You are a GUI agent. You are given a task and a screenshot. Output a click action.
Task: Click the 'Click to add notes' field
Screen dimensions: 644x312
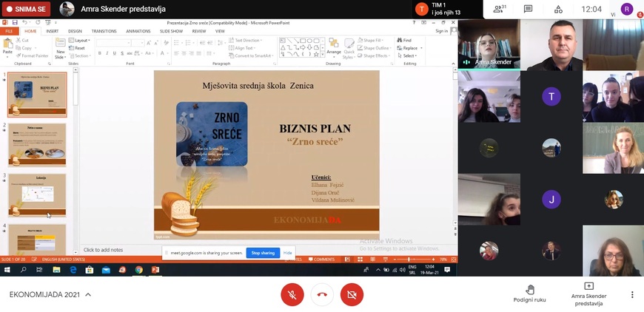pos(103,250)
